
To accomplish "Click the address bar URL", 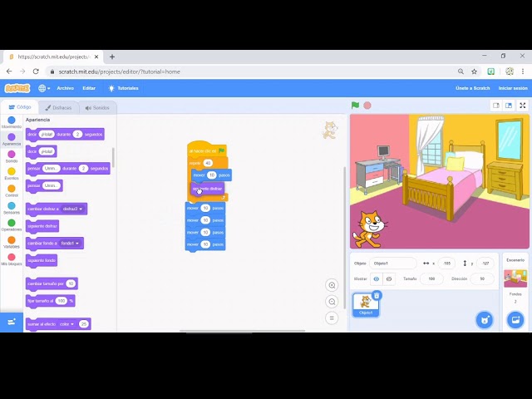I will pyautogui.click(x=120, y=72).
